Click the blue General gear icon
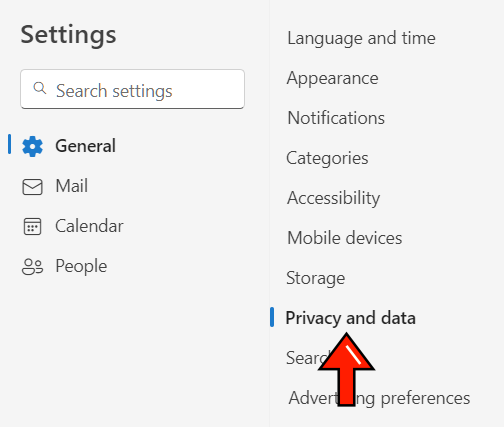Image resolution: width=504 pixels, height=427 pixels. click(x=32, y=146)
